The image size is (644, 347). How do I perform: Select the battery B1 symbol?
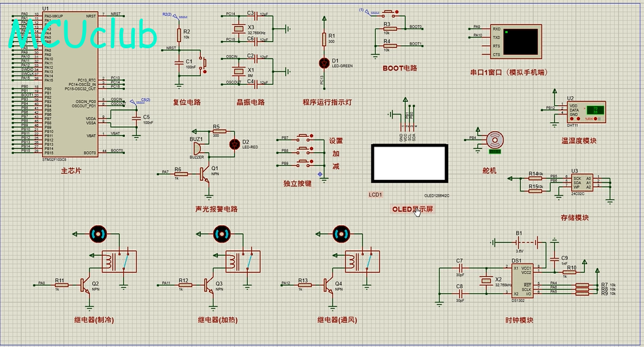coord(527,242)
